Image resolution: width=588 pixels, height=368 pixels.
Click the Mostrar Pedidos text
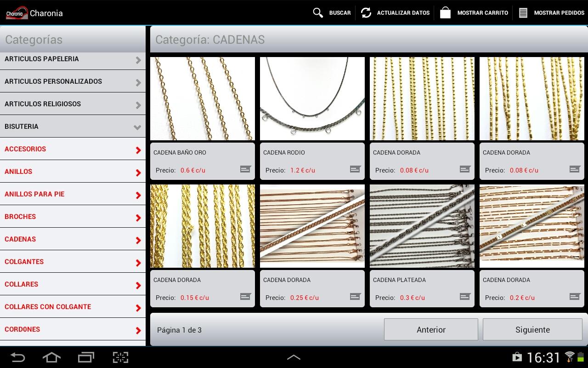pos(559,13)
